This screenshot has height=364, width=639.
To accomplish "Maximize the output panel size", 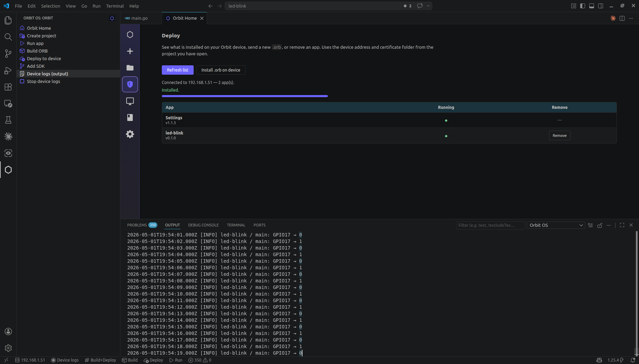I will point(622,225).
